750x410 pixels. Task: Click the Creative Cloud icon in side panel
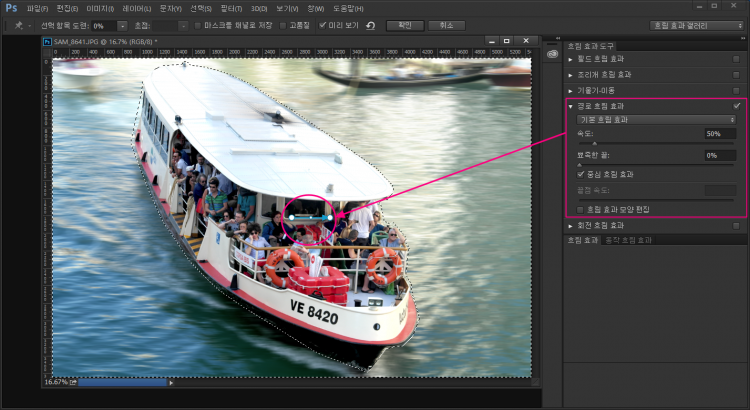click(552, 54)
